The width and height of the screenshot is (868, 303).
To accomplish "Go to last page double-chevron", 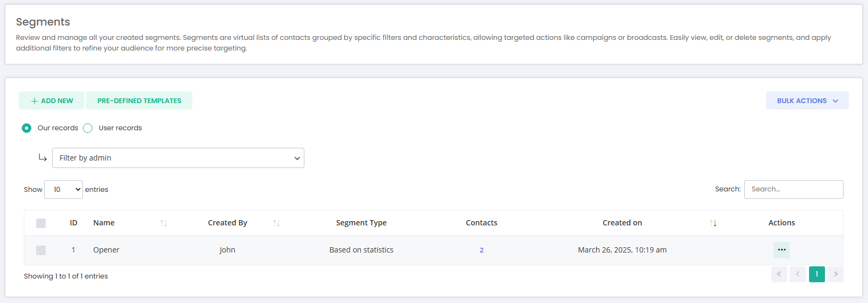I will click(x=836, y=274).
